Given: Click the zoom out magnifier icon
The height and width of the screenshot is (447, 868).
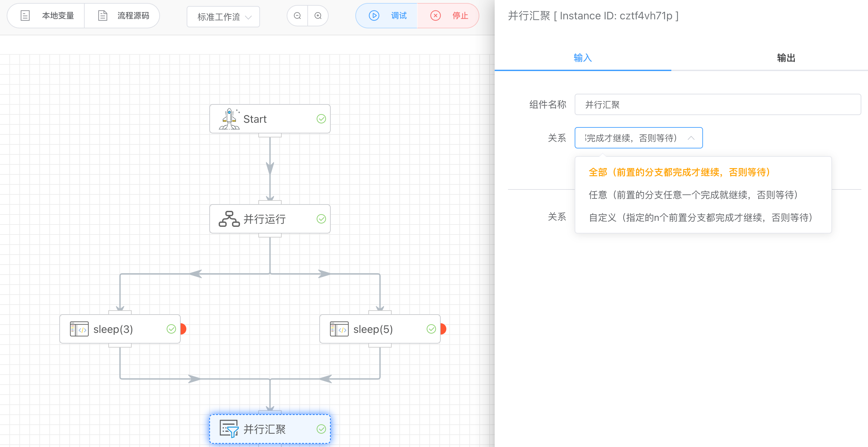Looking at the screenshot, I should pyautogui.click(x=297, y=16).
